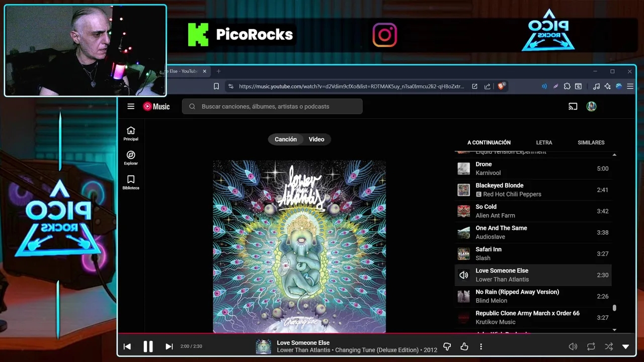Click the Instagram logo in stream overlay
This screenshot has height=362, width=644.
coord(385,35)
